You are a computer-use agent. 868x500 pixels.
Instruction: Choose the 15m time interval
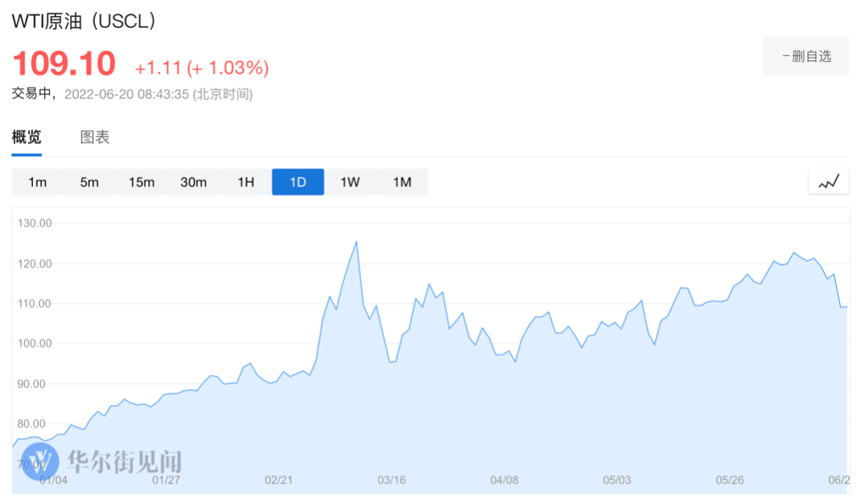point(142,182)
